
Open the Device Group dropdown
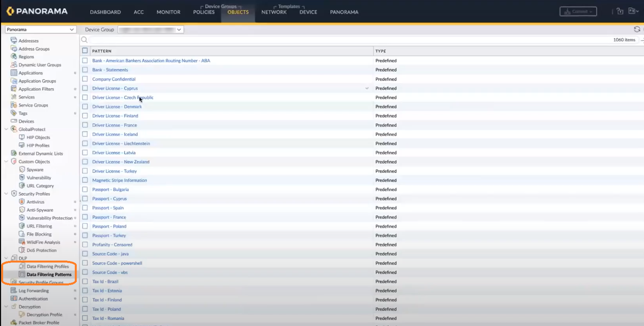pyautogui.click(x=151, y=30)
